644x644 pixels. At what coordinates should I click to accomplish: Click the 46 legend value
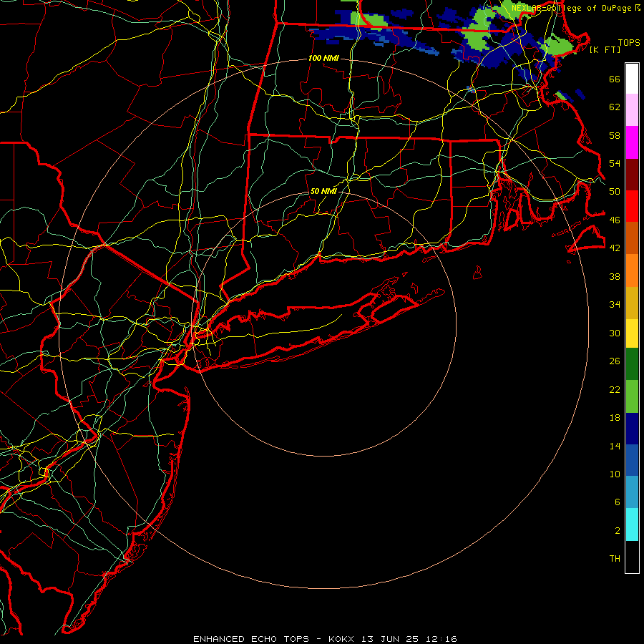click(615, 220)
